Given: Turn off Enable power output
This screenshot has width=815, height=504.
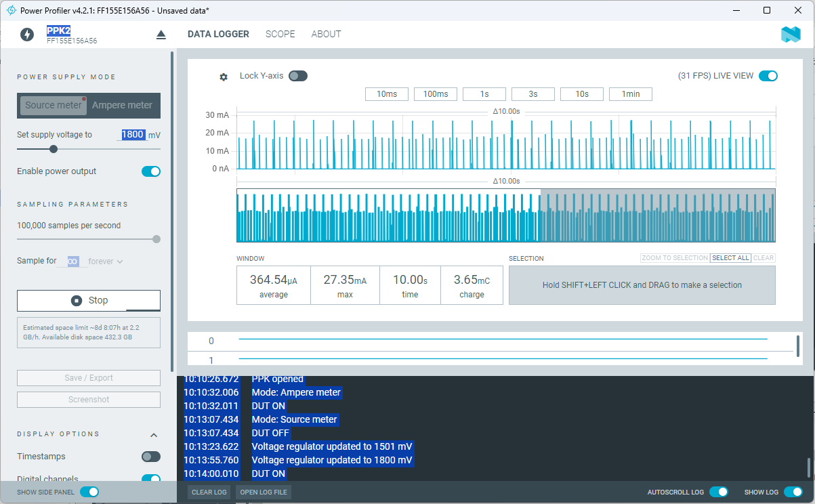Looking at the screenshot, I should pyautogui.click(x=150, y=171).
